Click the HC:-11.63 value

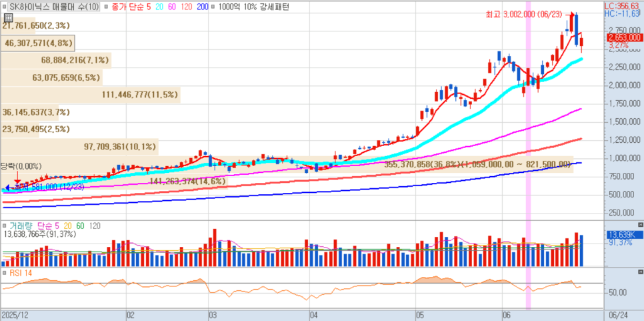622,13
